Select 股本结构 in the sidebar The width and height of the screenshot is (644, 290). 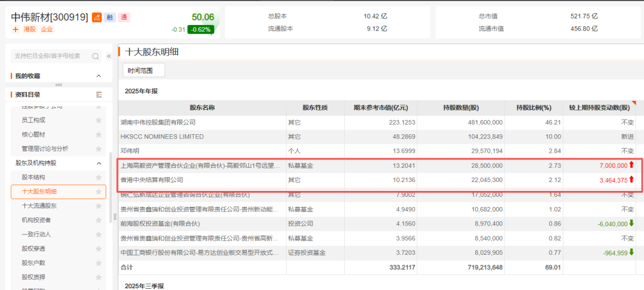click(x=33, y=177)
